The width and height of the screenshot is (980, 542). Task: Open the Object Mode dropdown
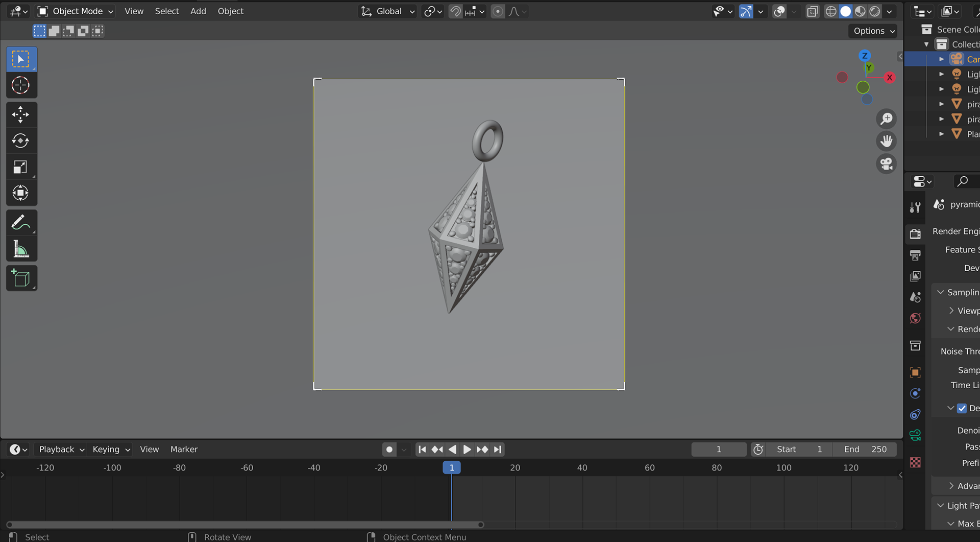click(76, 11)
